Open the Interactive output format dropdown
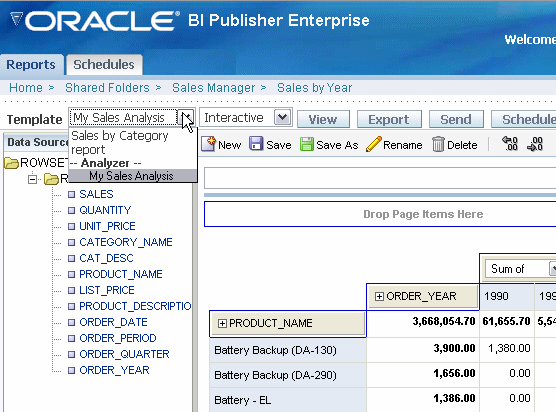The width and height of the screenshot is (556, 412). pos(283,117)
